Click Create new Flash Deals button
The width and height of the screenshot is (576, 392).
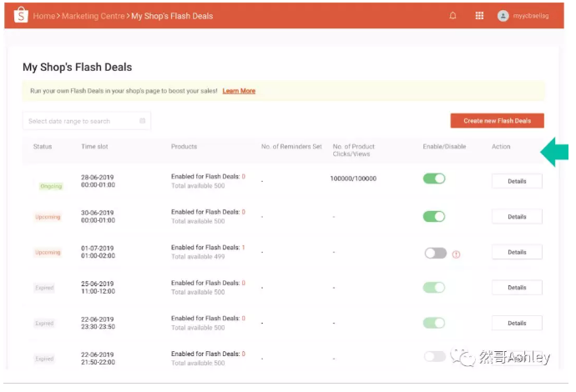tap(497, 121)
